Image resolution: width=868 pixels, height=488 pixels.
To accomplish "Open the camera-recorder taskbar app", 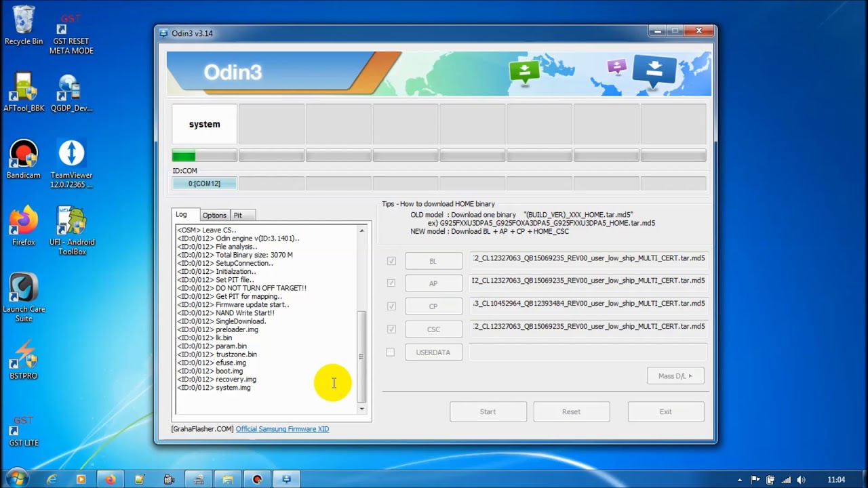I will [x=169, y=479].
